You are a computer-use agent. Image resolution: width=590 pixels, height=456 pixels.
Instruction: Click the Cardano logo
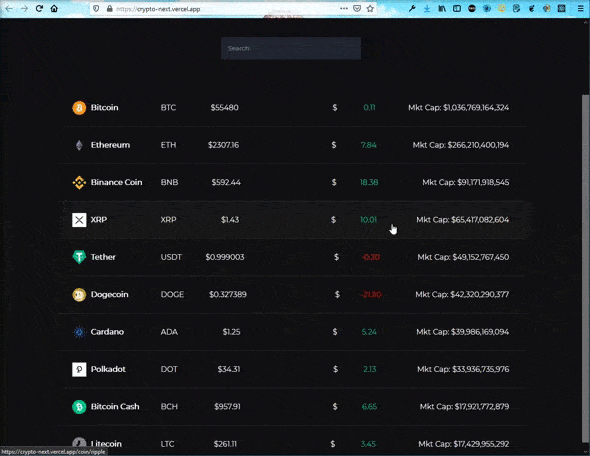click(79, 332)
